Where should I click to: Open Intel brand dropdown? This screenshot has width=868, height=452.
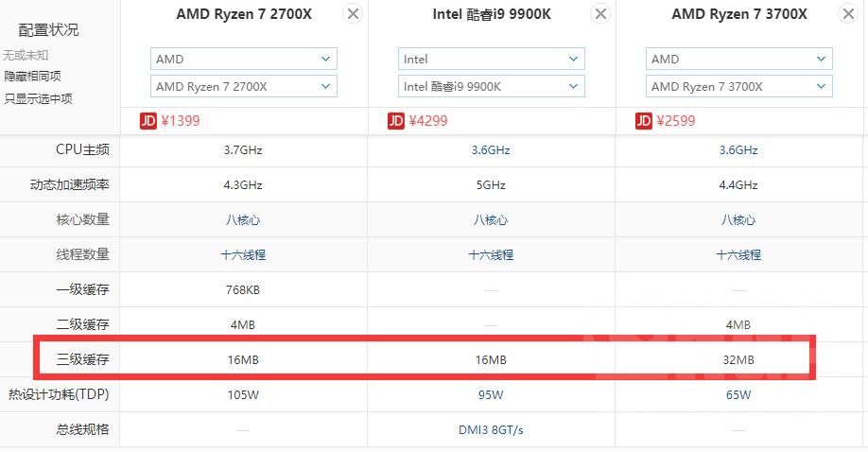coord(491,59)
